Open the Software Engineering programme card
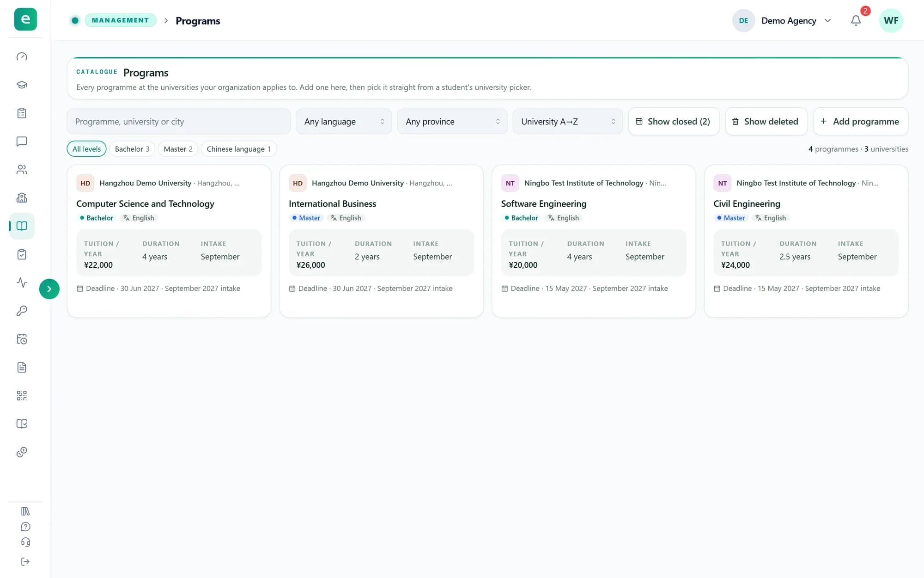This screenshot has height=578, width=924. pos(594,241)
